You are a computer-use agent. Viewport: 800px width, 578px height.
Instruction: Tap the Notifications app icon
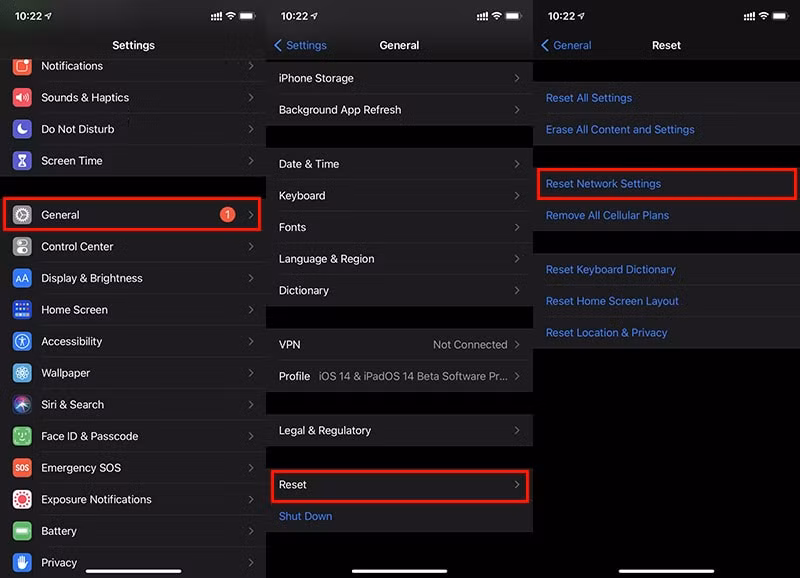[22, 66]
